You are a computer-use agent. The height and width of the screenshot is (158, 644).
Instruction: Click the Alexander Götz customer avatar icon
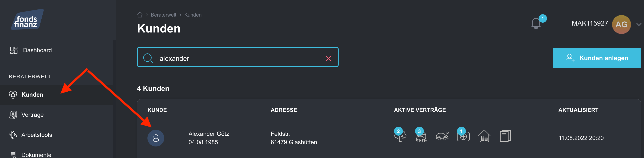coord(156,138)
